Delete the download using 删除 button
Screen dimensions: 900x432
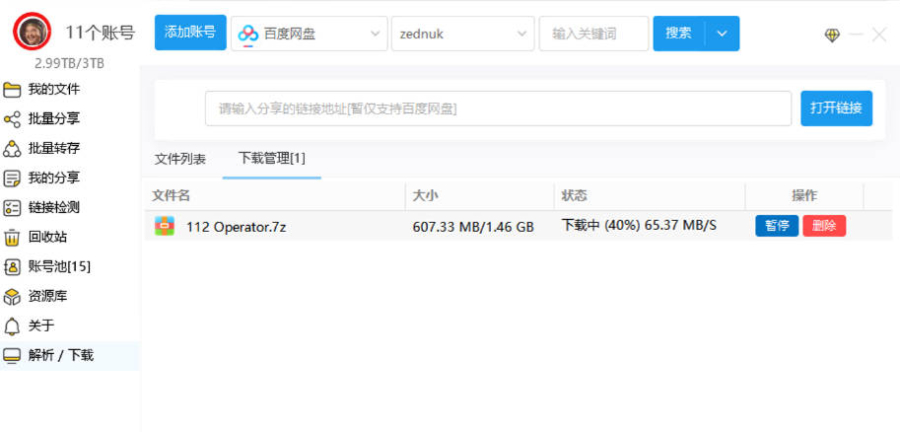tap(824, 226)
